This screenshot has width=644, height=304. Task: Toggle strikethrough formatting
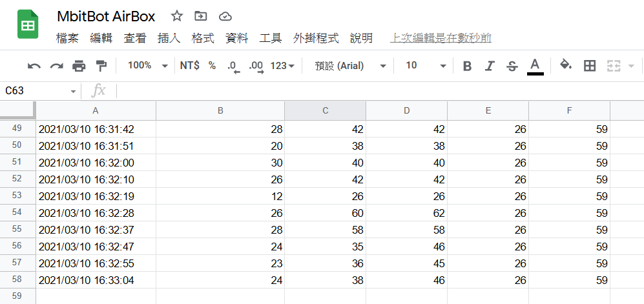pyautogui.click(x=512, y=66)
